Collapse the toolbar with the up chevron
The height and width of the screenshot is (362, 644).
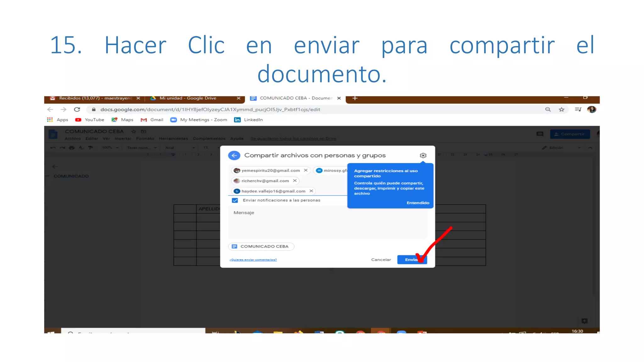(590, 148)
